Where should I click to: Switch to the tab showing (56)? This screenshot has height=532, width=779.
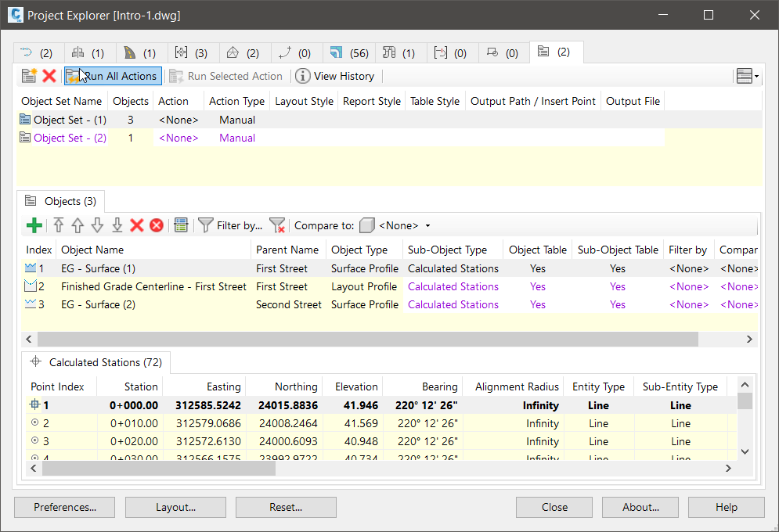348,53
